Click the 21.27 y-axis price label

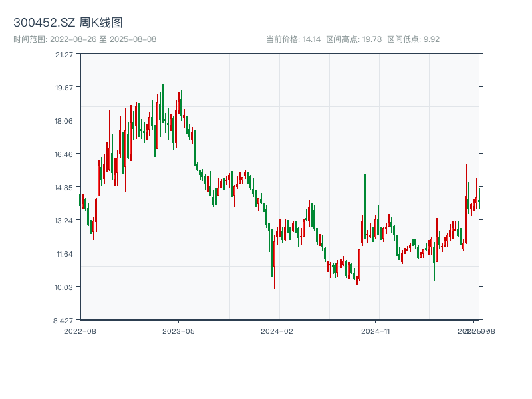(x=65, y=54)
